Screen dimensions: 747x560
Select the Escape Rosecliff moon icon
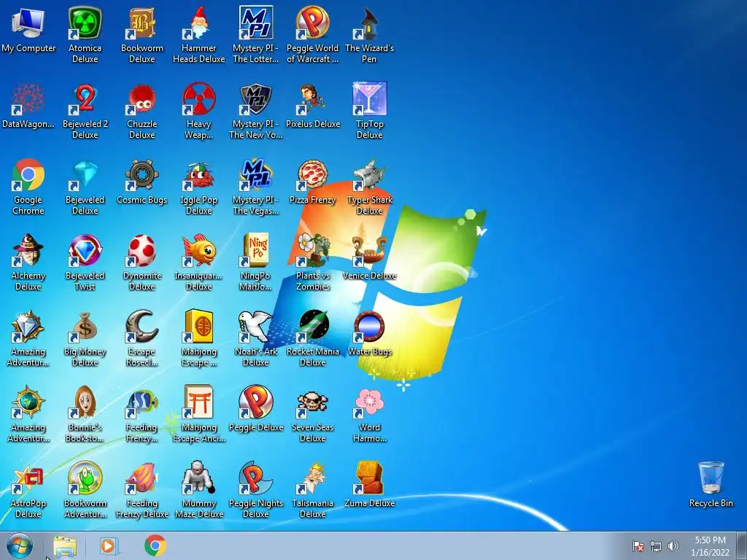[x=142, y=326]
